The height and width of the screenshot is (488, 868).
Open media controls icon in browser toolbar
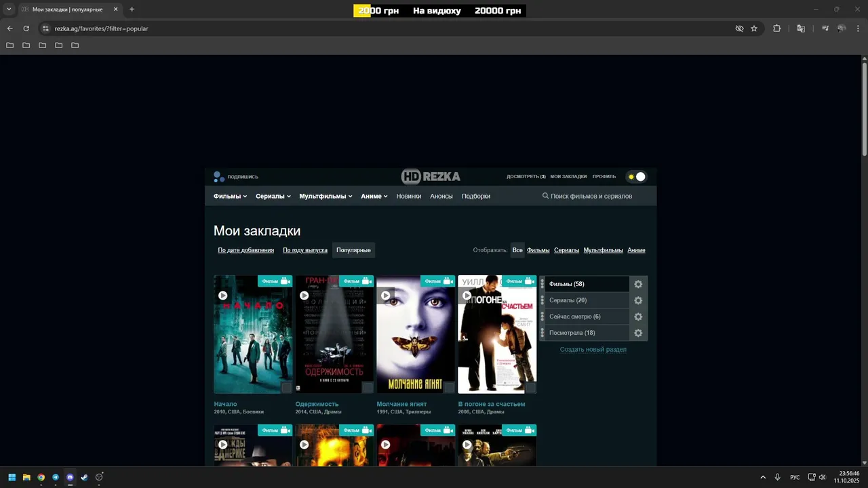825,28
